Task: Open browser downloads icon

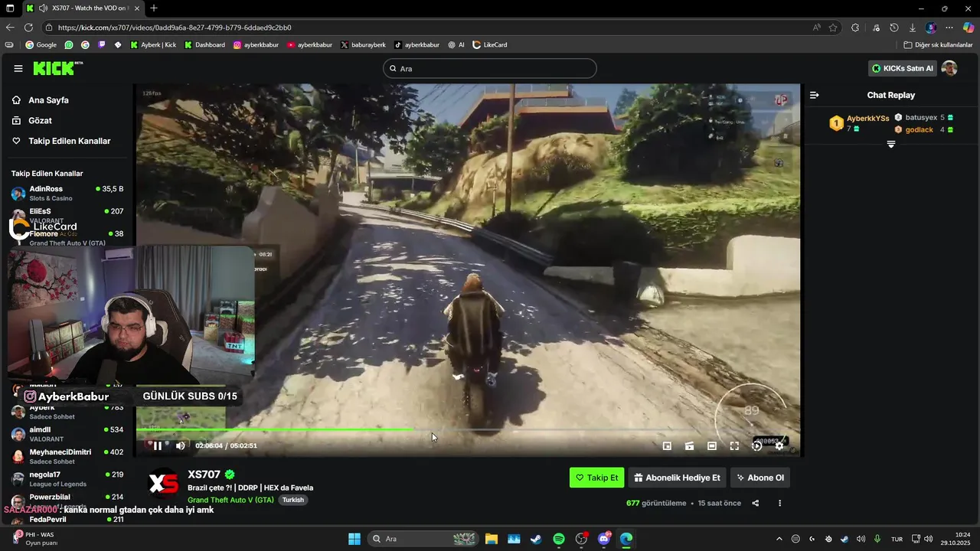Action: (913, 28)
